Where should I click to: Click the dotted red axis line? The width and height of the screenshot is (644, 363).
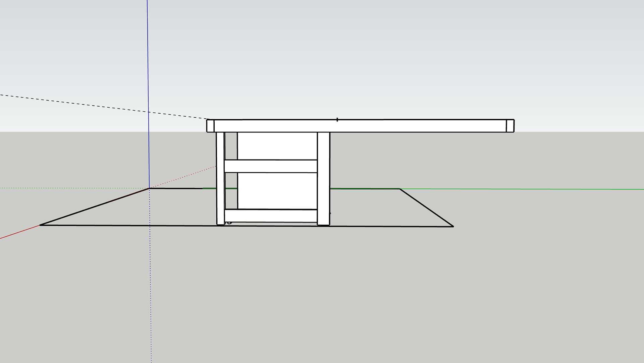point(188,175)
